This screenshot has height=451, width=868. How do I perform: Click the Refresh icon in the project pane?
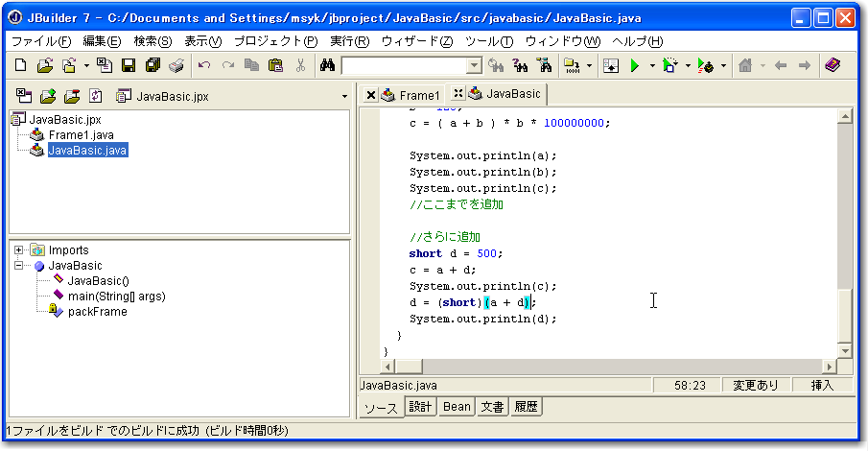95,96
